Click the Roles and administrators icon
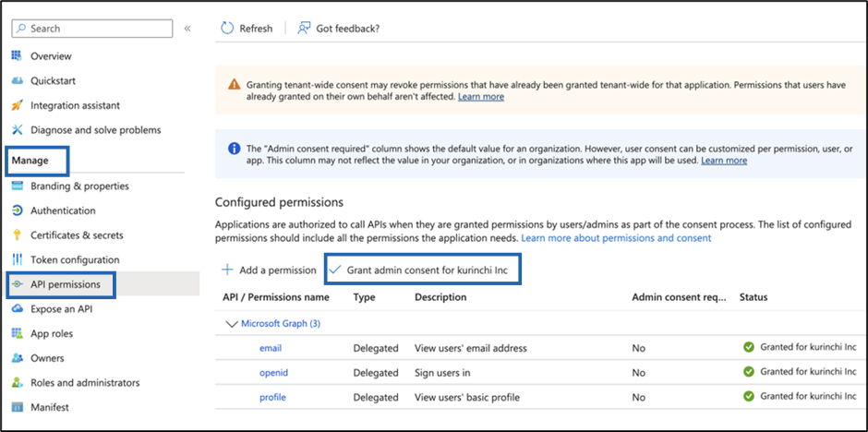This screenshot has height=432, width=868. click(18, 383)
